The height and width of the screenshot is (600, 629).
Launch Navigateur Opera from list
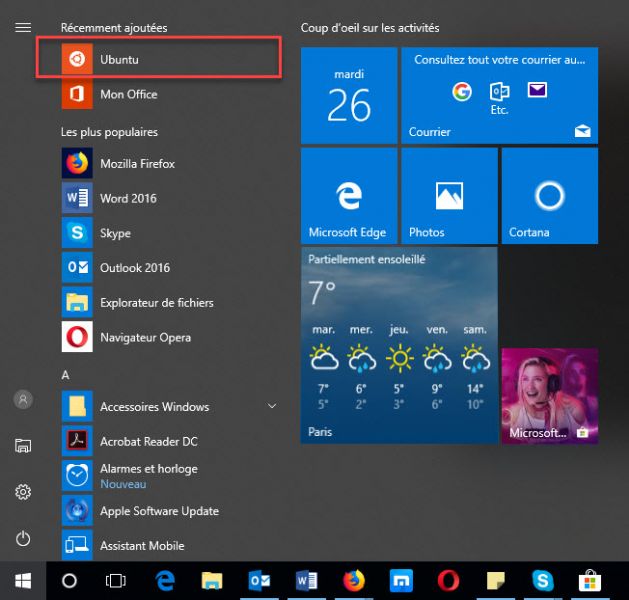pyautogui.click(x=170, y=337)
